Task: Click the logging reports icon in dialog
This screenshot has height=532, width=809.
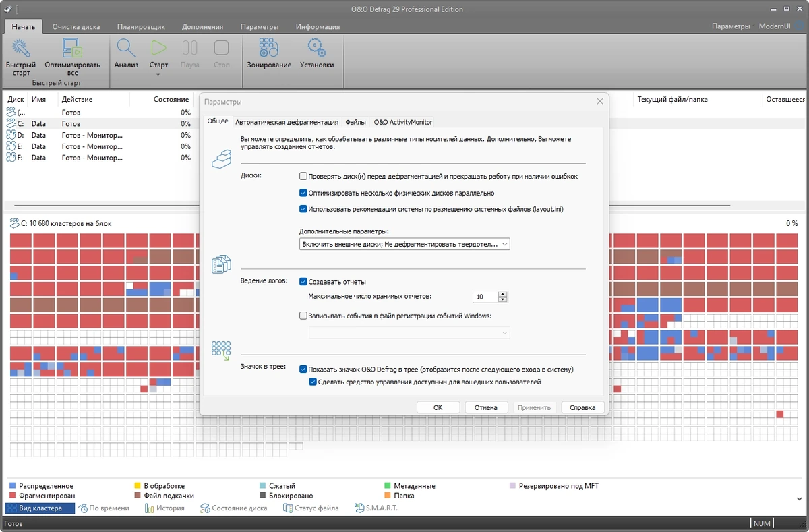Action: (x=222, y=264)
